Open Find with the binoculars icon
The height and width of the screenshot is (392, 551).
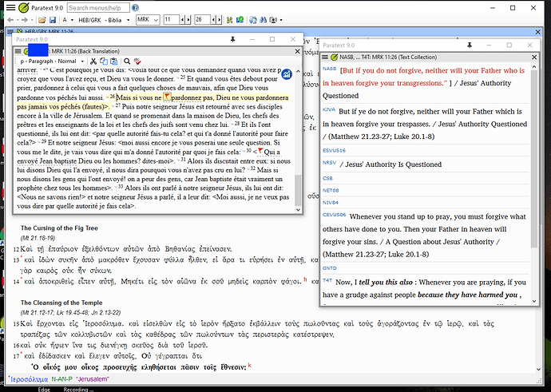point(263,20)
